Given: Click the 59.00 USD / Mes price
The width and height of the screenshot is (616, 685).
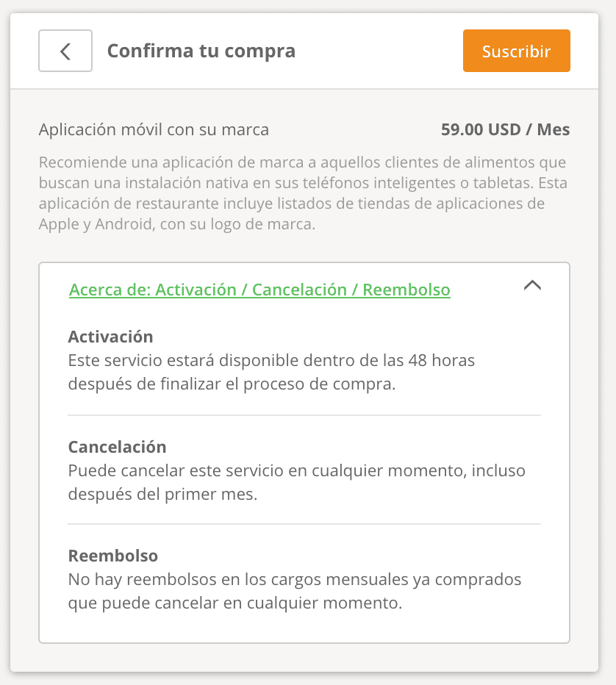Looking at the screenshot, I should (x=505, y=130).
